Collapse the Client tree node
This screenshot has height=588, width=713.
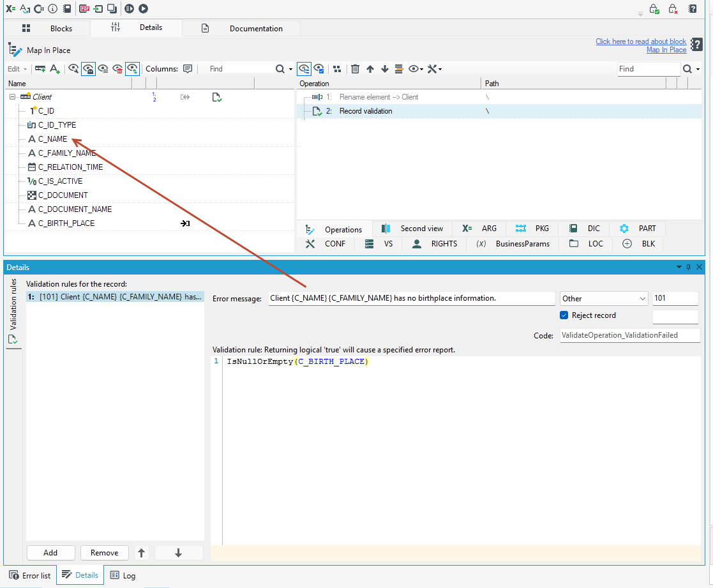pyautogui.click(x=12, y=97)
